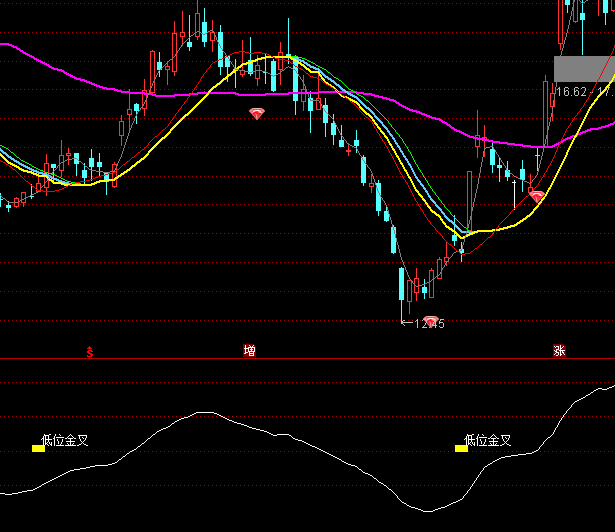Screen dimensions: 615x532
Task: Click the red dollar sign event marker
Action: 89,351
